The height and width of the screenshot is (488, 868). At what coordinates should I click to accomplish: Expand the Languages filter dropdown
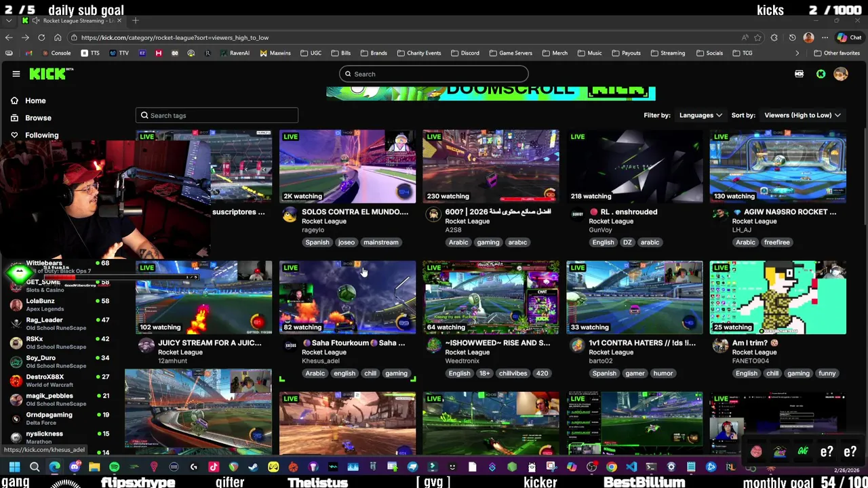point(701,115)
